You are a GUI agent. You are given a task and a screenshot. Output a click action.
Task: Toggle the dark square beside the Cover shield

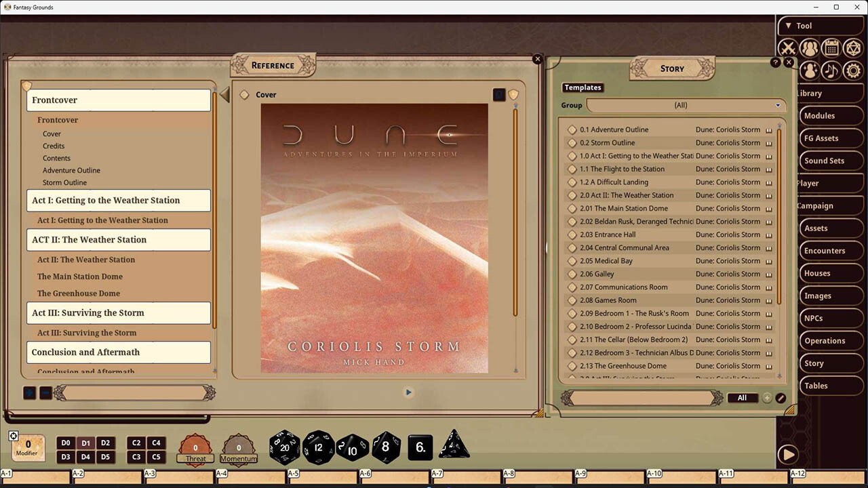click(498, 94)
